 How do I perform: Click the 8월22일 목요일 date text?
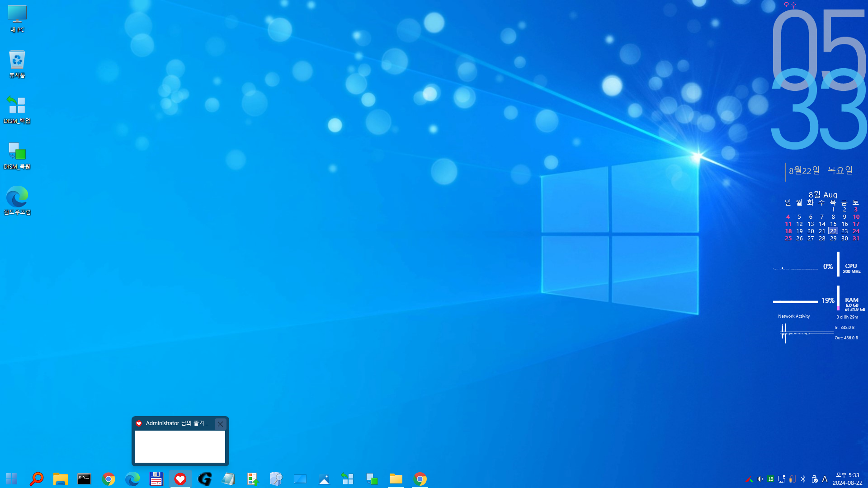point(821,170)
